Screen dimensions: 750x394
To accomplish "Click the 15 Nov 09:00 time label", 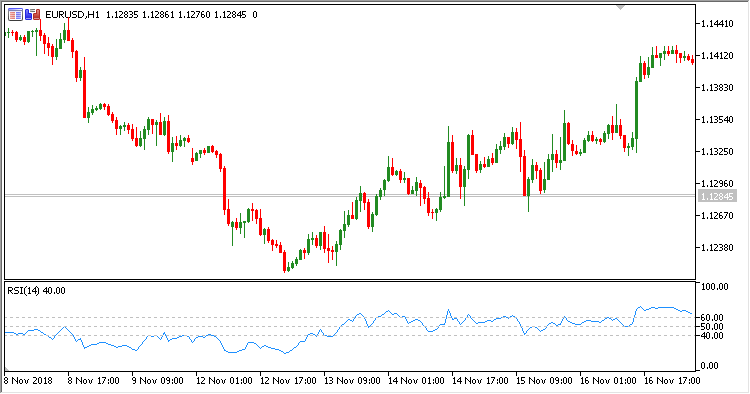I will pyautogui.click(x=544, y=381).
